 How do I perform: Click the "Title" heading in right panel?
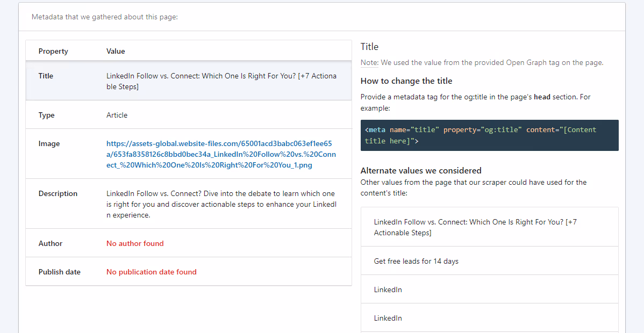[x=369, y=47]
